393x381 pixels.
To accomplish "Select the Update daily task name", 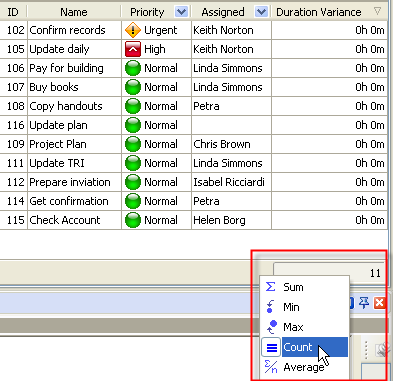I will [x=59, y=49].
